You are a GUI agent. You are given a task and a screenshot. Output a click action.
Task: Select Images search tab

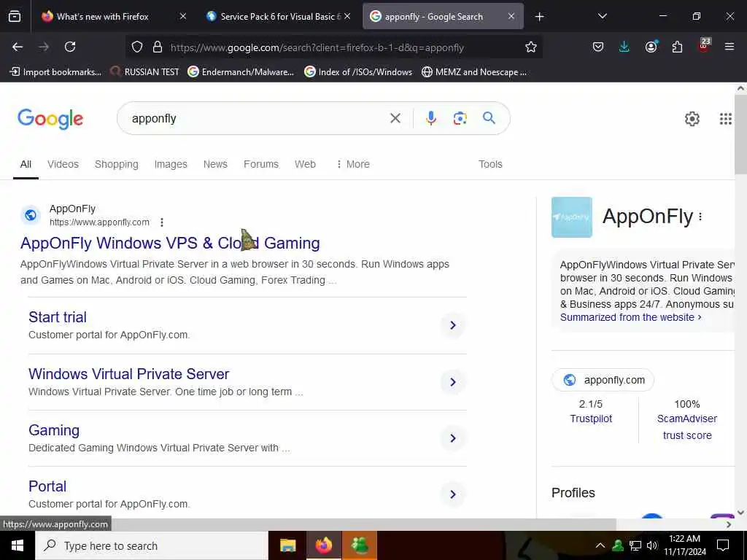point(171,164)
